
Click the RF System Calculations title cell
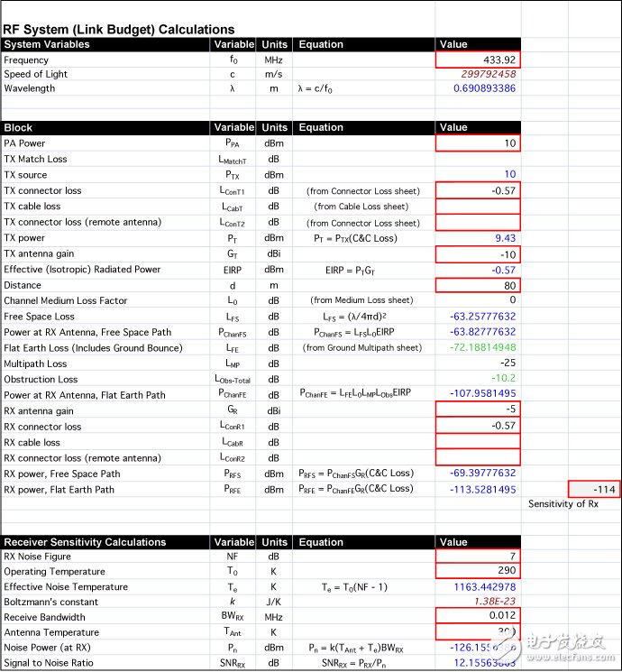coord(119,30)
